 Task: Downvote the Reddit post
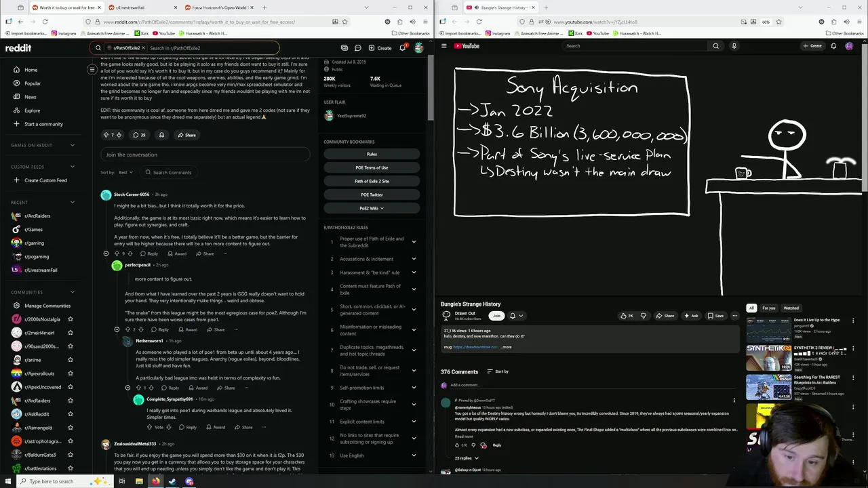(x=119, y=135)
